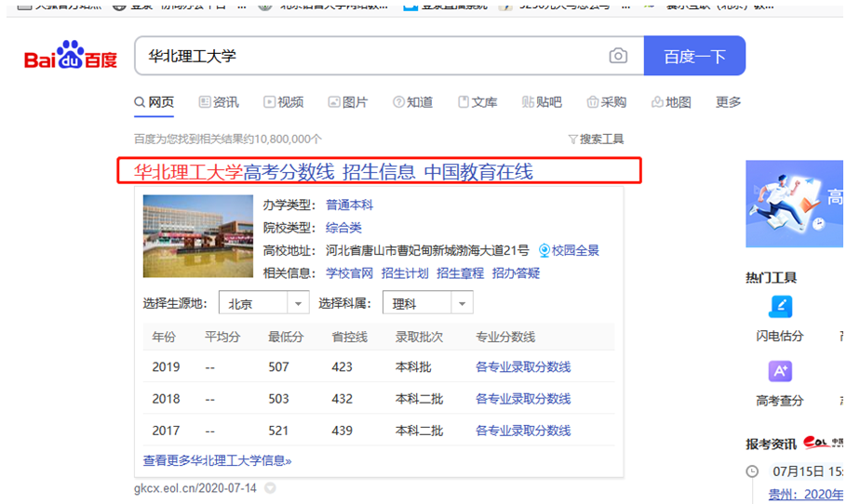Image resolution: width=847 pixels, height=504 pixels.
Task: Click the Baidu logo
Action: click(71, 56)
